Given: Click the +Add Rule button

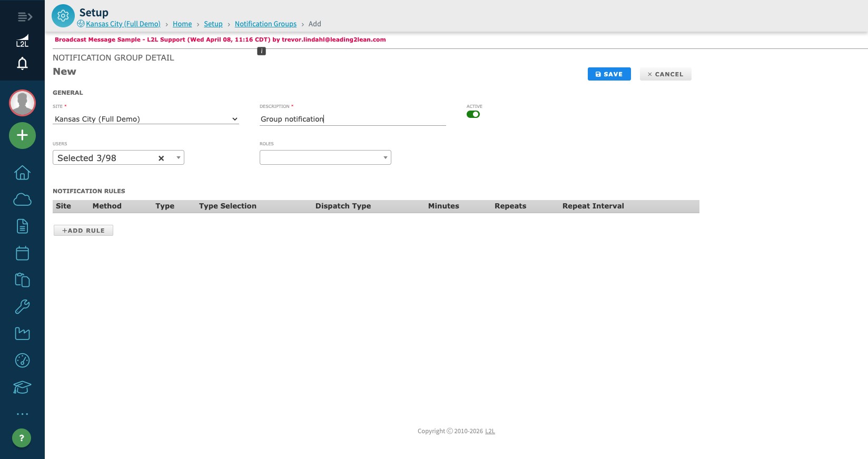Looking at the screenshot, I should tap(83, 231).
